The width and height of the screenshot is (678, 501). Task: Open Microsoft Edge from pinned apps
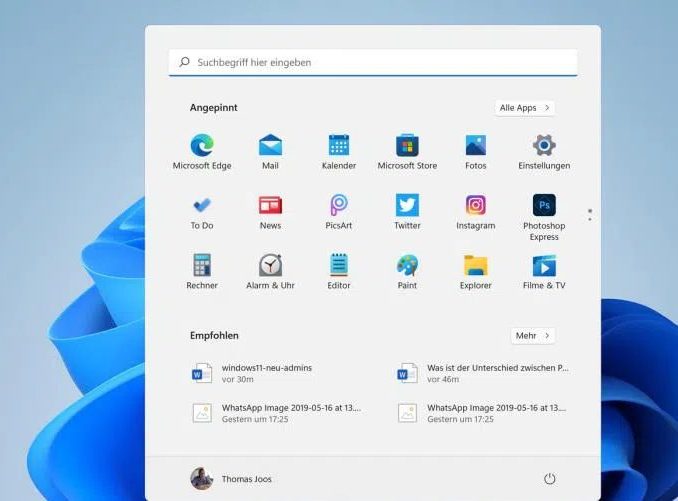[x=202, y=151]
